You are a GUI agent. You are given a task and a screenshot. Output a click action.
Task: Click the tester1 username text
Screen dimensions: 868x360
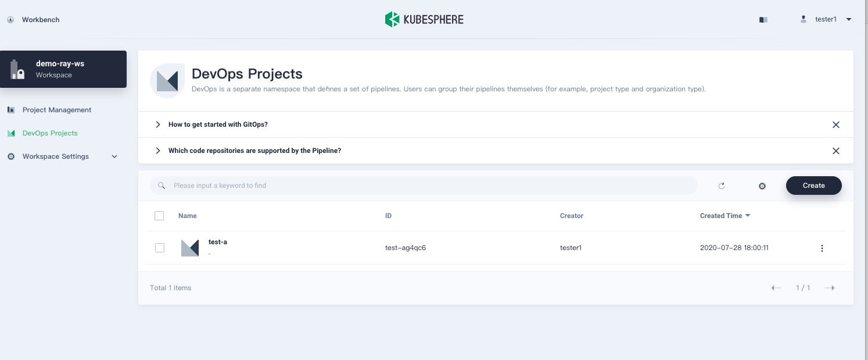pos(826,20)
